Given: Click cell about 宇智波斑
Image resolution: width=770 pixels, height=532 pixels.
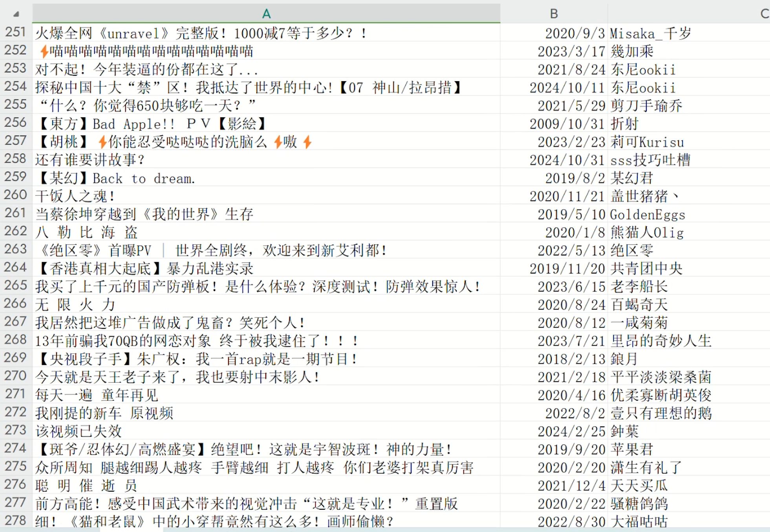Looking at the screenshot, I should (266, 449).
